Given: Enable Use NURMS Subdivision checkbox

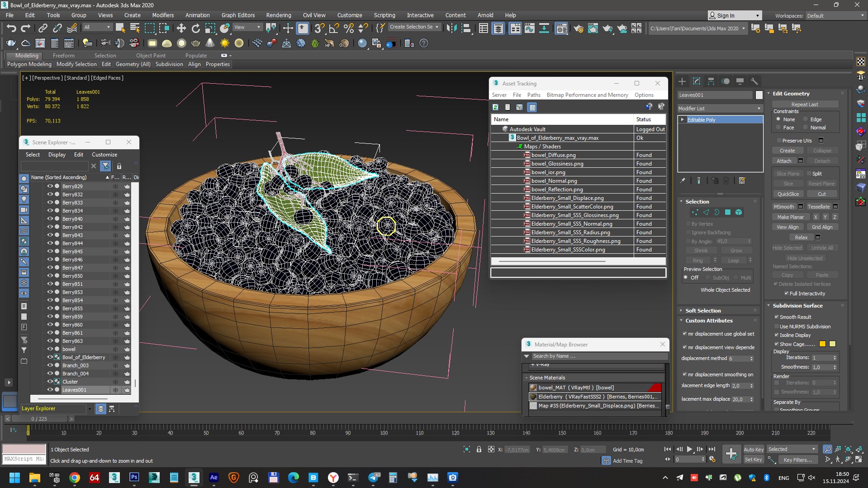Looking at the screenshot, I should click(x=777, y=327).
